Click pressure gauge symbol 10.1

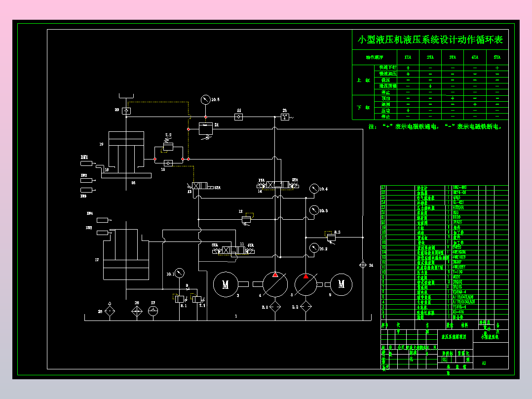point(180,273)
